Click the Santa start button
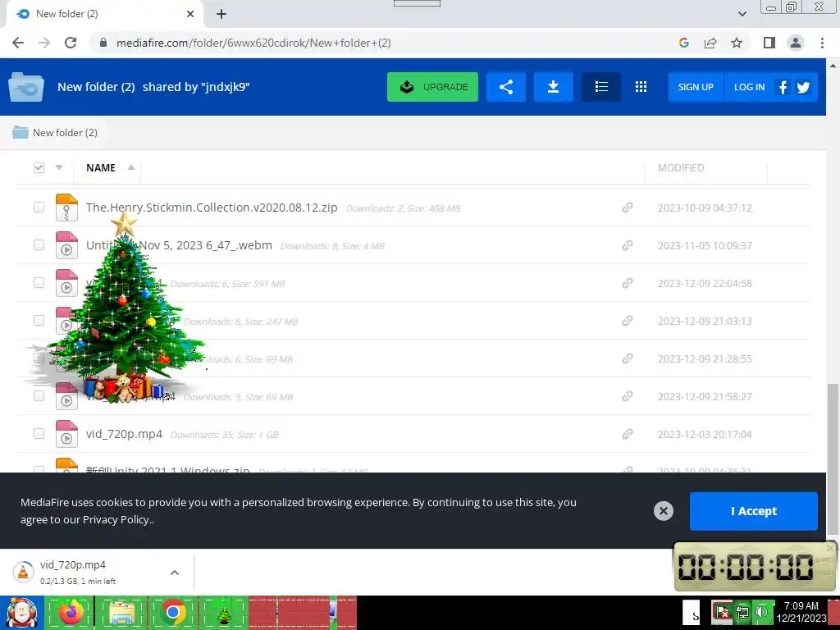 [x=21, y=613]
